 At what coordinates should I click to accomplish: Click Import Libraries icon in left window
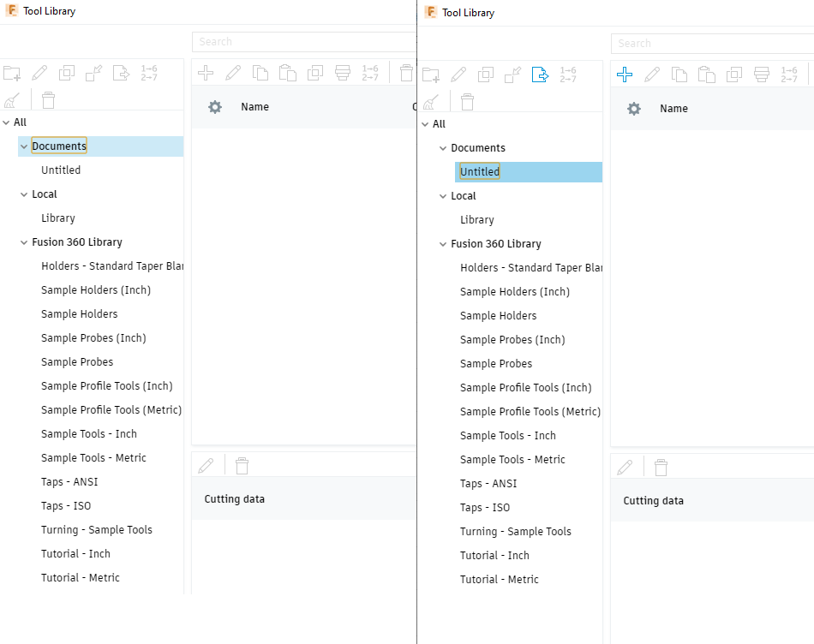point(93,73)
